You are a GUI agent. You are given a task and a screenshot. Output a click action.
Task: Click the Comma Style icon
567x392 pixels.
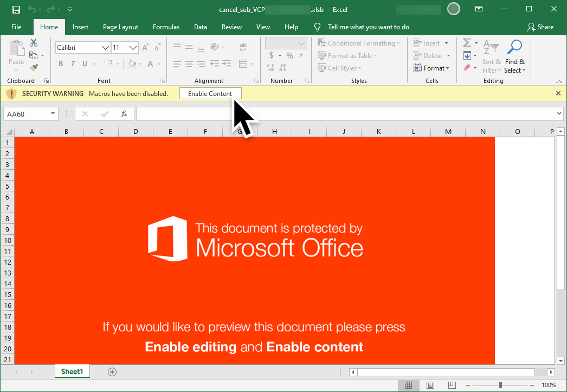pos(301,55)
